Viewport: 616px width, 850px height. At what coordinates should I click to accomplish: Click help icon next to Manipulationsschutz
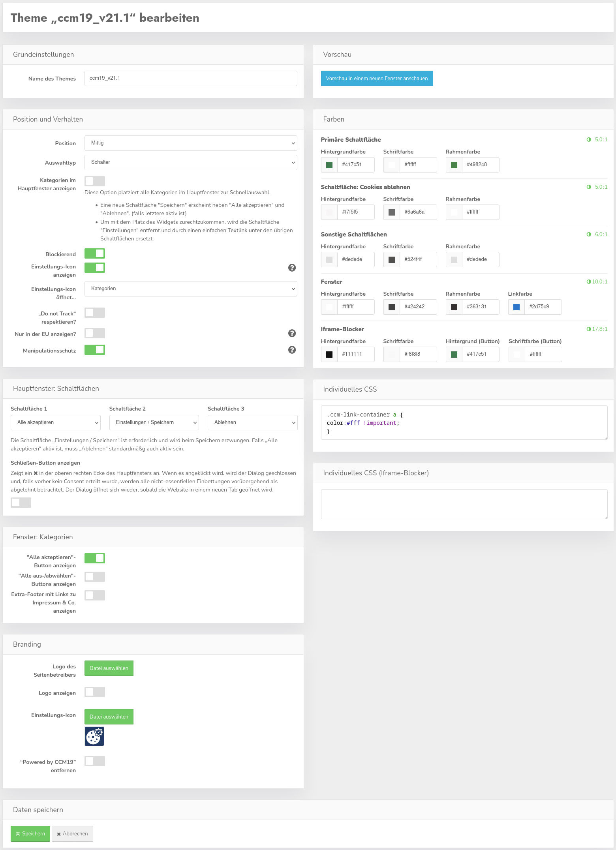[292, 350]
